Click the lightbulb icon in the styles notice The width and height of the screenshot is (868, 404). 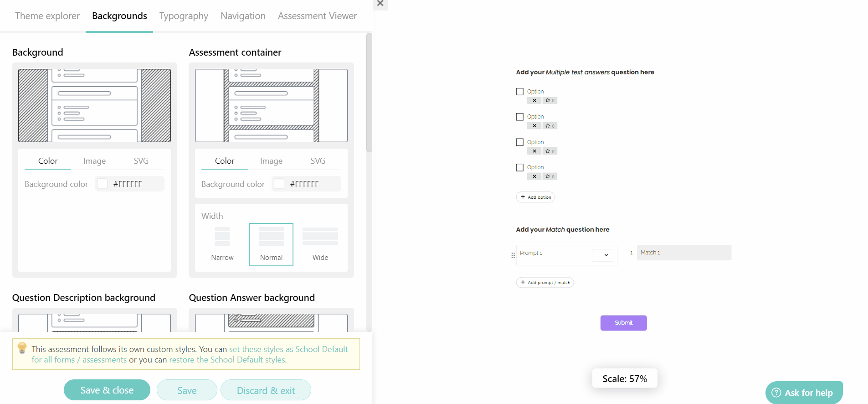coord(21,349)
